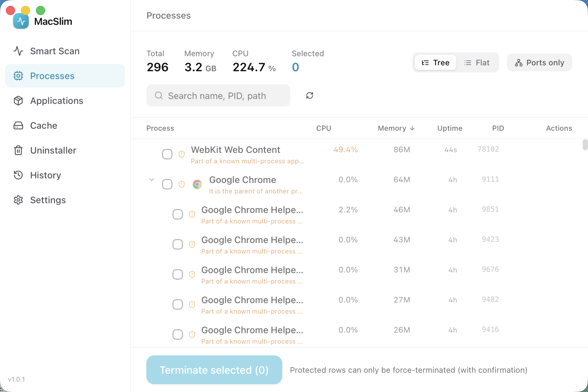Click the MacSlim app logo icon
This screenshot has width=588, height=392.
21,21
